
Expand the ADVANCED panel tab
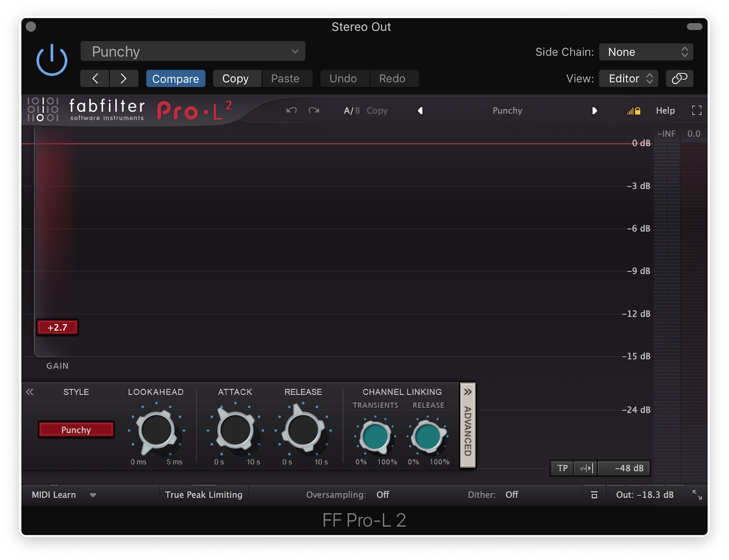[x=468, y=425]
